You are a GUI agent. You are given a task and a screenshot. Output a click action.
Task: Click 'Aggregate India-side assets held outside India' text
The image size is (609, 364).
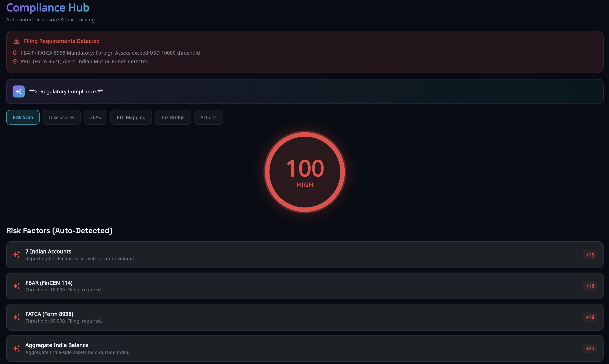click(77, 352)
